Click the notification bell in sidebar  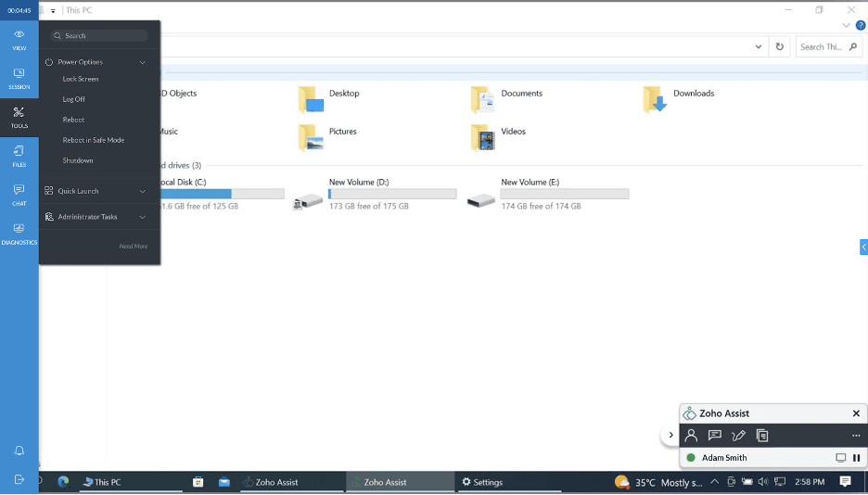pos(19,451)
